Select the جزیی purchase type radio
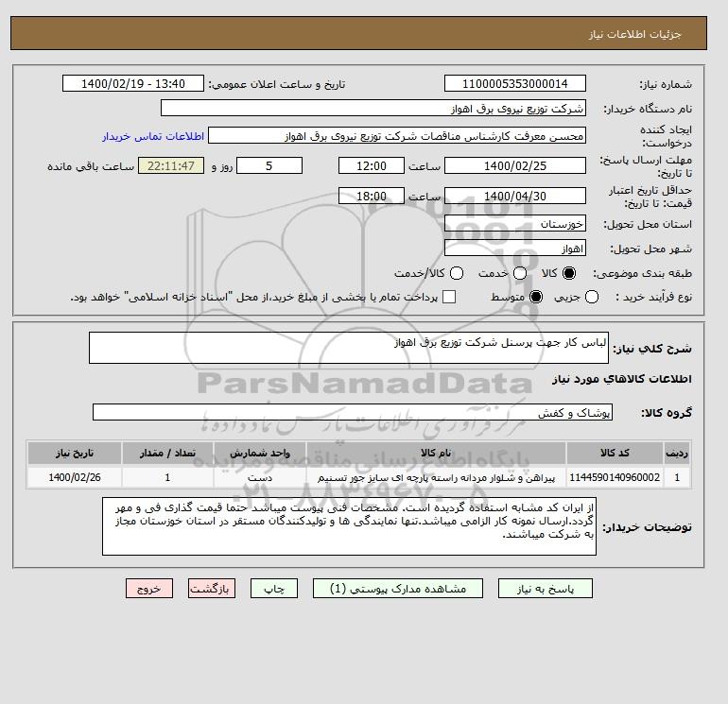 point(592,297)
